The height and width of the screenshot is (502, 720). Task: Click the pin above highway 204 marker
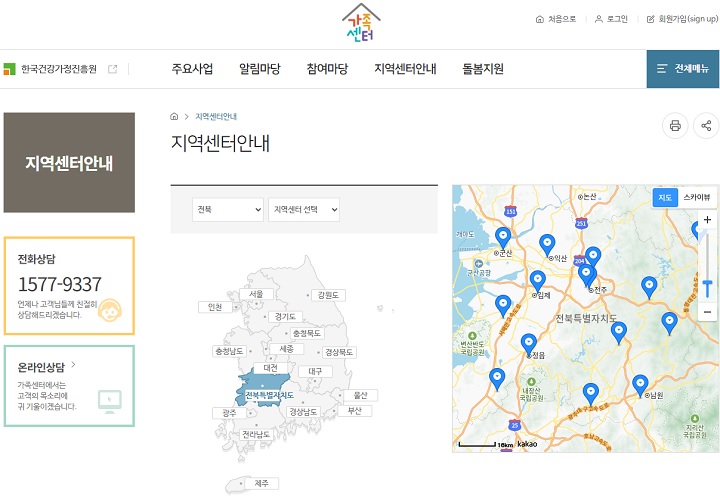click(593, 257)
